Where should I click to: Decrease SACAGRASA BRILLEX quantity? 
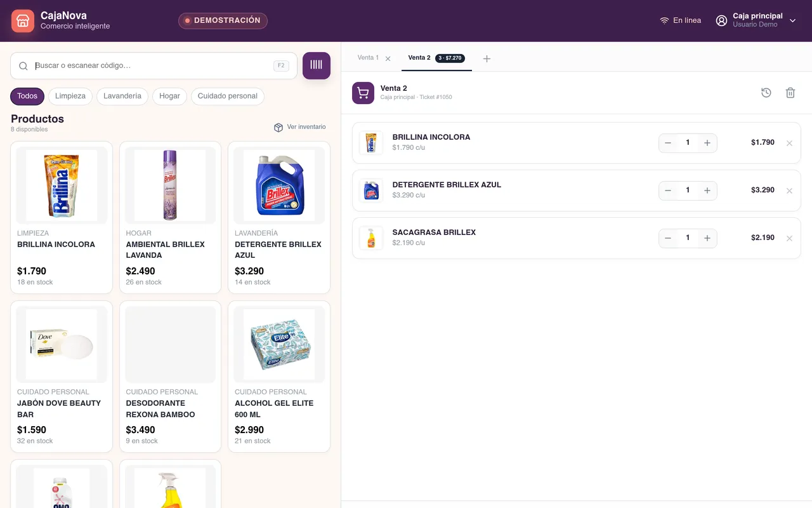coord(668,238)
